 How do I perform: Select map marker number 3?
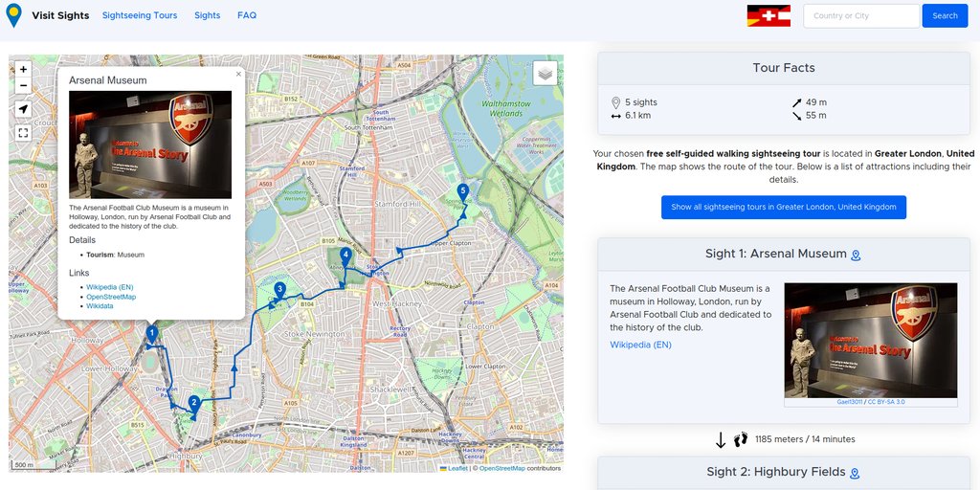(x=279, y=290)
